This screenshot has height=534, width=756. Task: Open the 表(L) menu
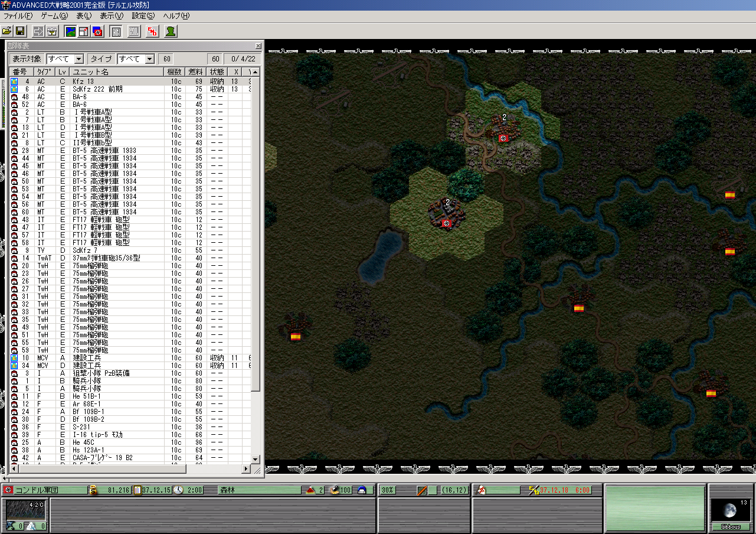point(84,16)
